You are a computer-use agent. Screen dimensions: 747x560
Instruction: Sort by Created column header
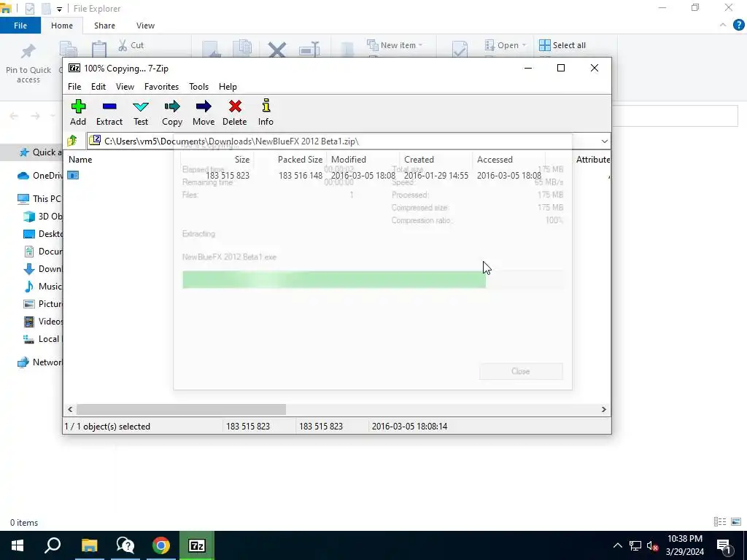coord(419,160)
